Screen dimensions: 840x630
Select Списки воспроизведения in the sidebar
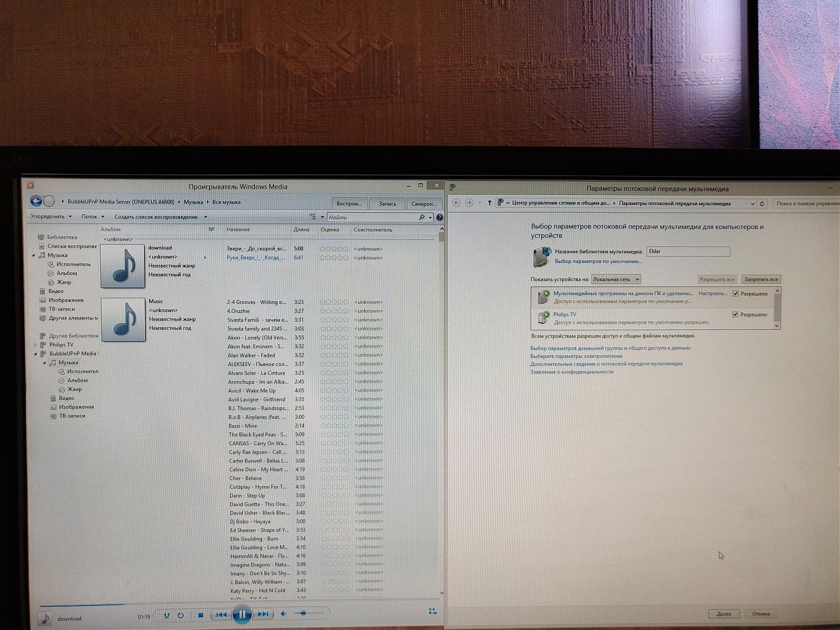click(72, 246)
